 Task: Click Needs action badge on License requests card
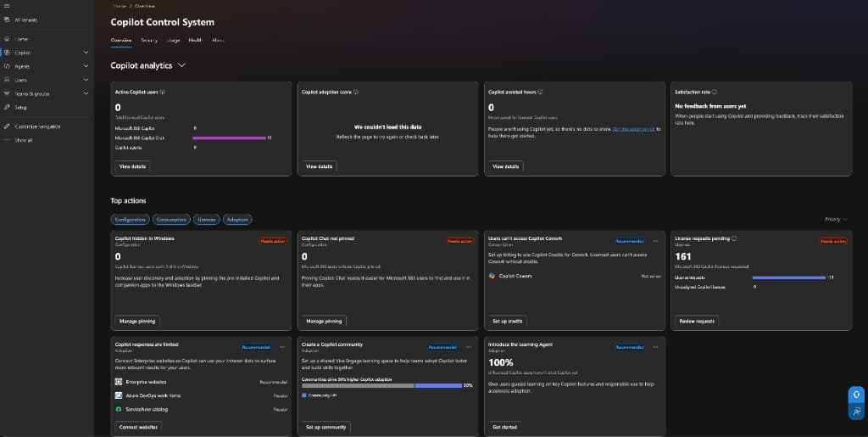832,241
